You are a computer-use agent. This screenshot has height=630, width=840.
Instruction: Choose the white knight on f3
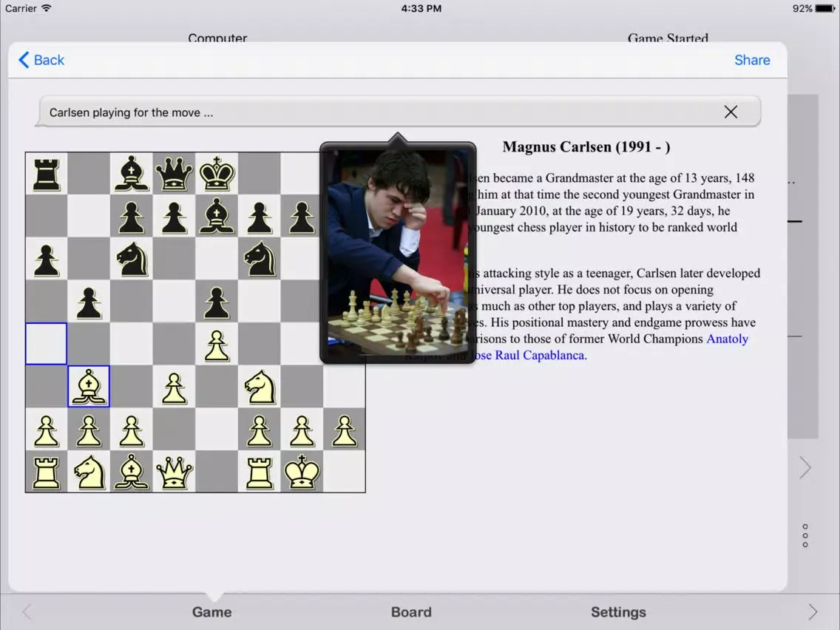click(x=260, y=386)
